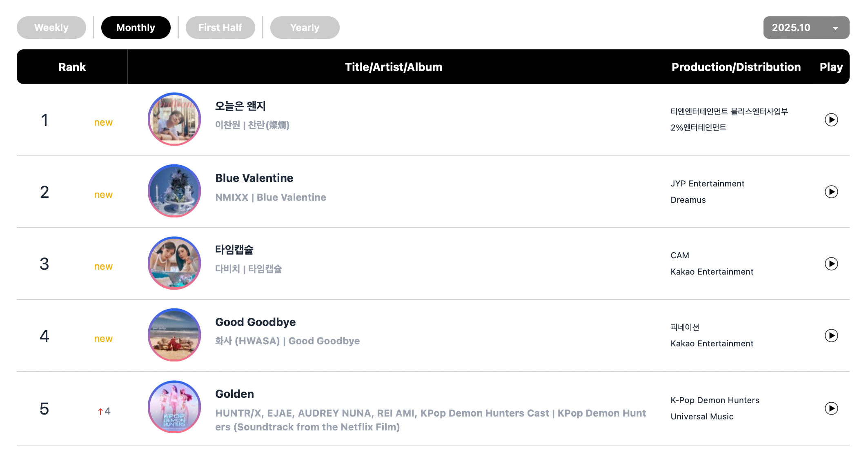Viewport: 868px width, 450px height.
Task: Click the Rank column header
Action: tap(72, 67)
